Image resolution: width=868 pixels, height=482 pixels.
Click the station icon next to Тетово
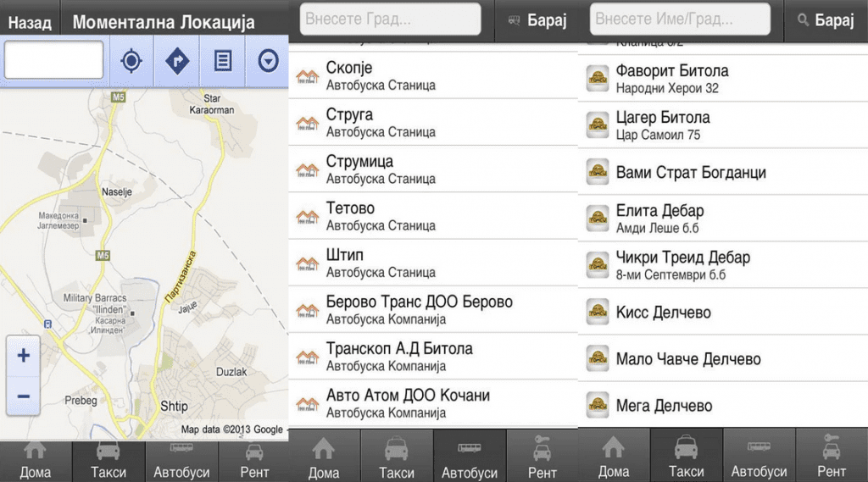click(x=307, y=216)
